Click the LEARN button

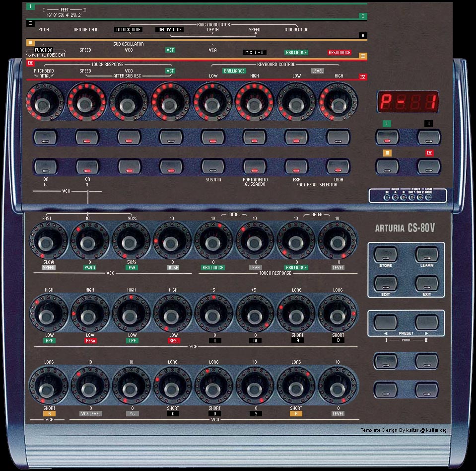[427, 254]
